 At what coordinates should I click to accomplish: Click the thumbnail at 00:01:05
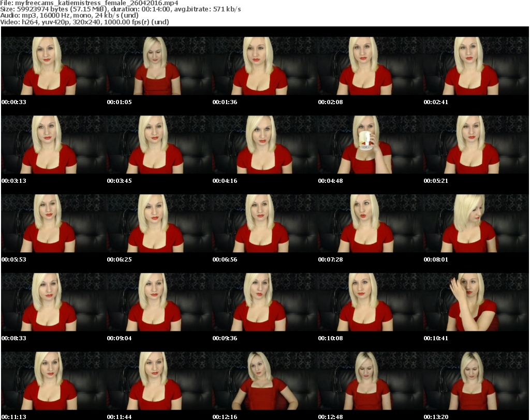click(159, 66)
